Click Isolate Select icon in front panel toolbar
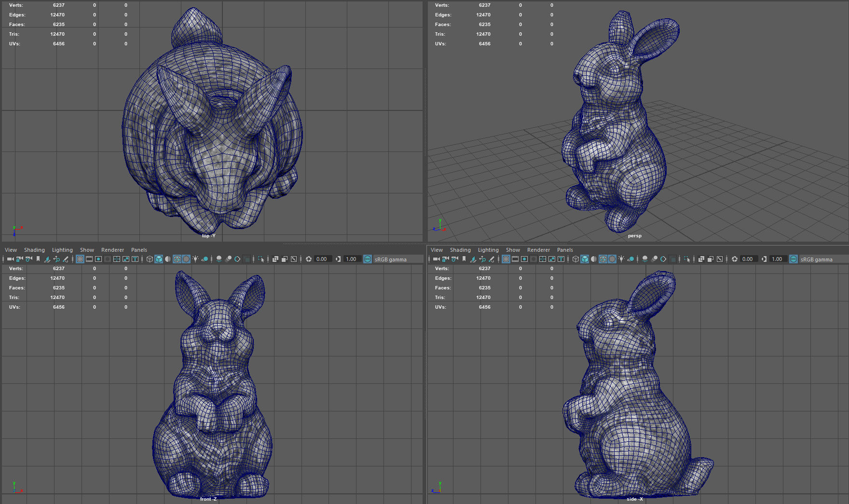Viewport: 849px width, 504px height. tap(261, 259)
